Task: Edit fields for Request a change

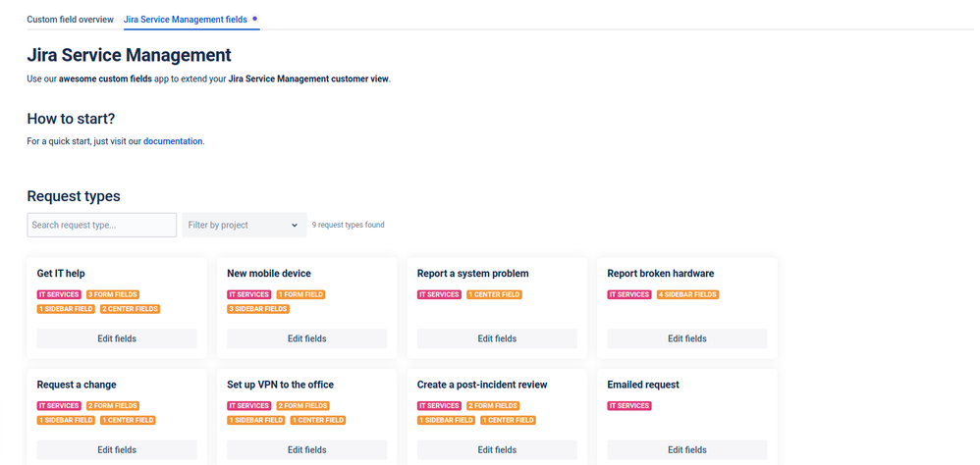Action: coord(117,449)
